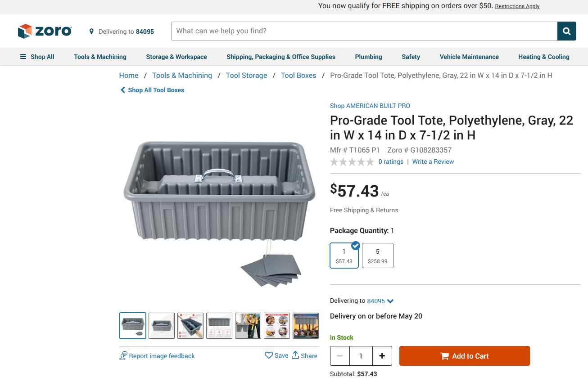Image resolution: width=588 pixels, height=386 pixels.
Task: Open the Plumbing menu
Action: (368, 57)
